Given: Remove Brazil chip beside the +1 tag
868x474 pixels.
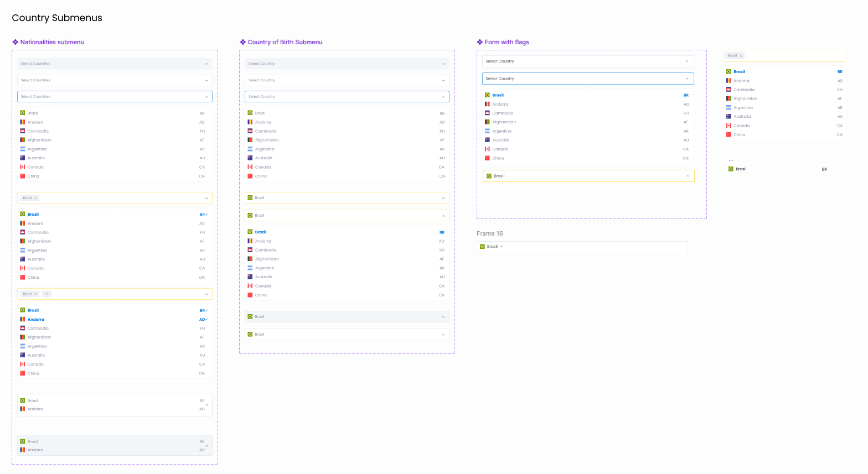Looking at the screenshot, I should pos(36,294).
